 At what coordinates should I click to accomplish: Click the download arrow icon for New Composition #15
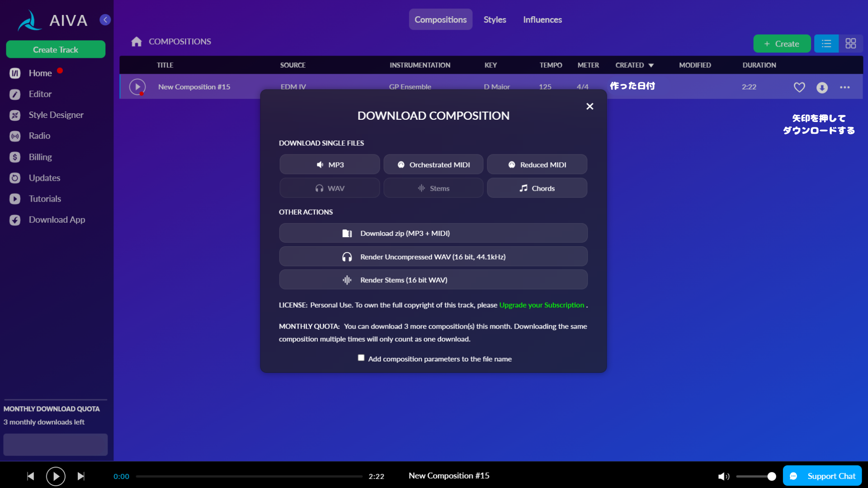pyautogui.click(x=822, y=87)
